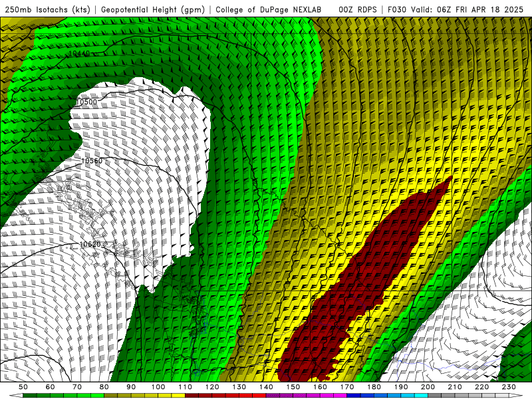Click the 10440 height contour label
The width and height of the screenshot is (532, 399).
pos(79,53)
